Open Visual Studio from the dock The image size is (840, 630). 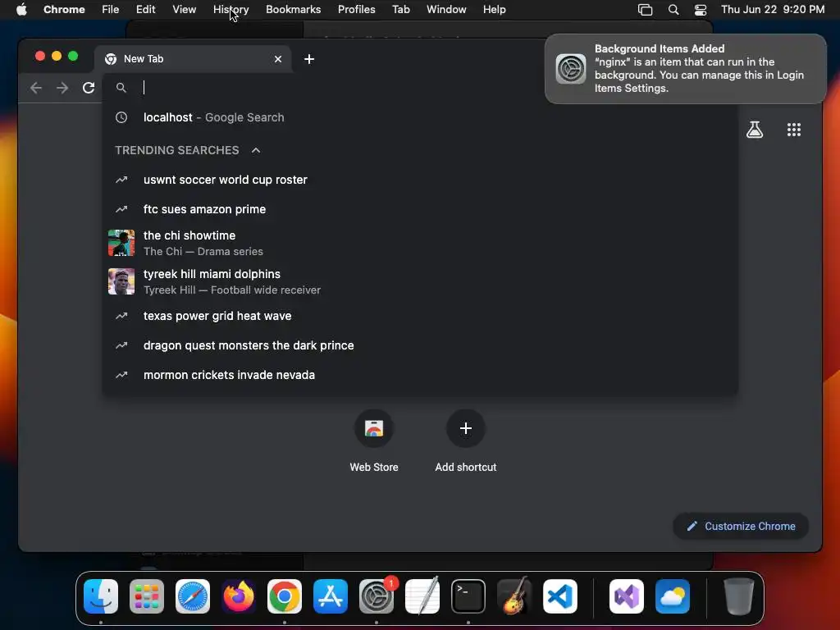coord(627,596)
